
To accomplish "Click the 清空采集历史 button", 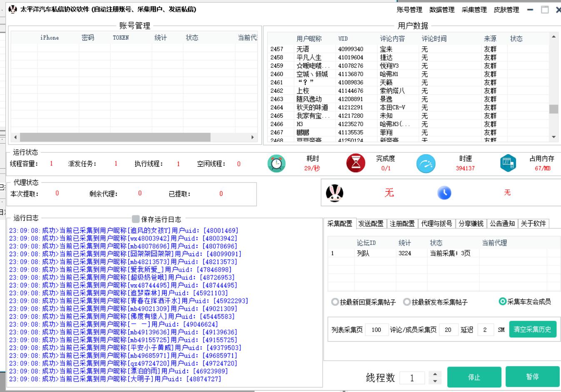I will (532, 329).
